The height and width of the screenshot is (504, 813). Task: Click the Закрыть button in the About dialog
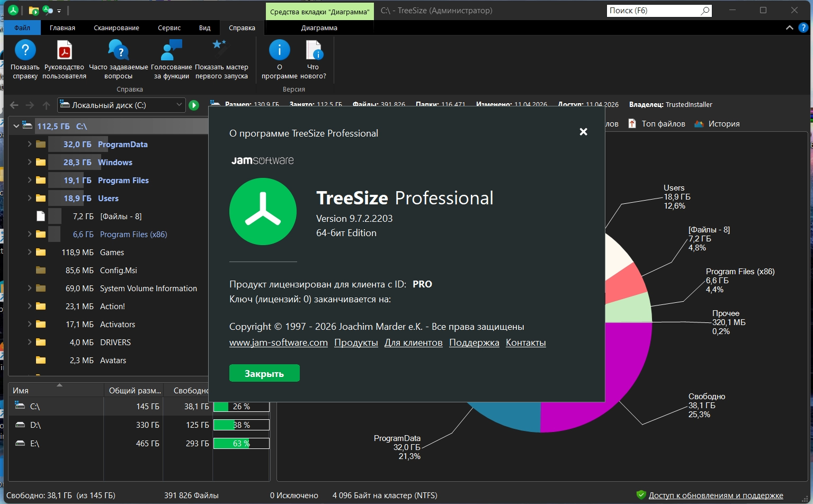point(264,373)
